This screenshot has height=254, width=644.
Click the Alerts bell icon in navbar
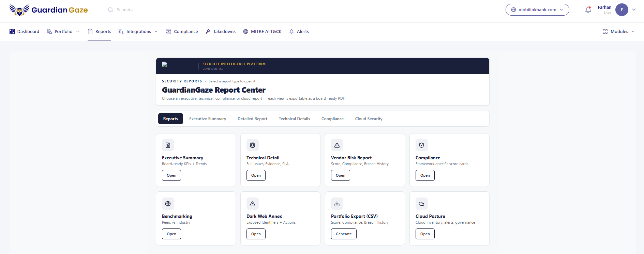[x=291, y=32]
